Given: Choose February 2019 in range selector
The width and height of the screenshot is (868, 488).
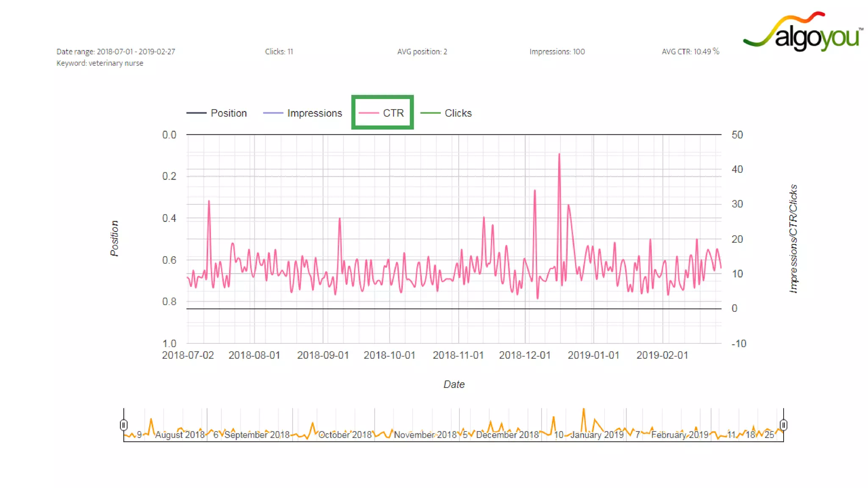Looking at the screenshot, I should point(680,435).
